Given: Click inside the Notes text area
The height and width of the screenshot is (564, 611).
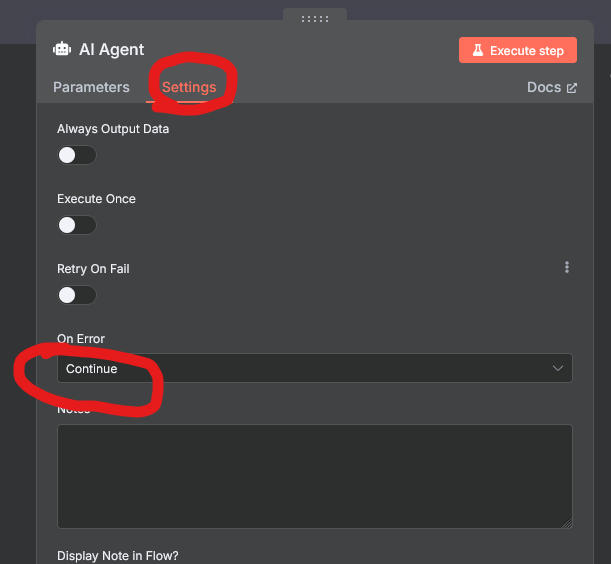Looking at the screenshot, I should (315, 476).
